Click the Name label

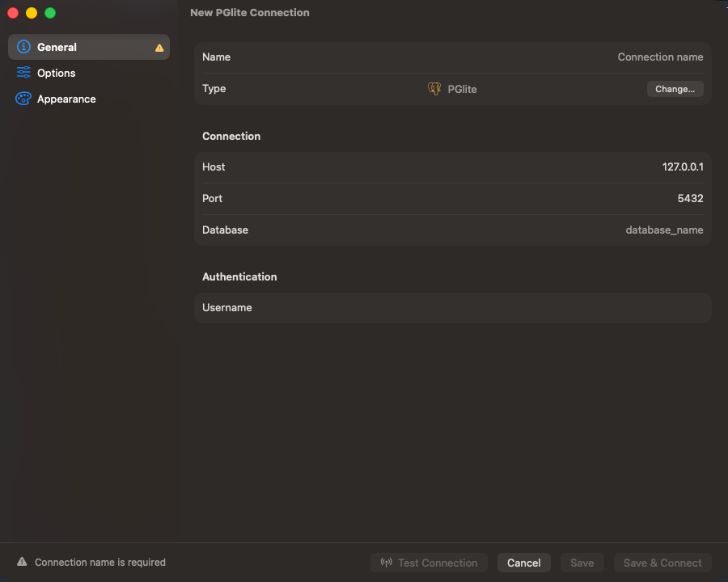click(x=216, y=57)
